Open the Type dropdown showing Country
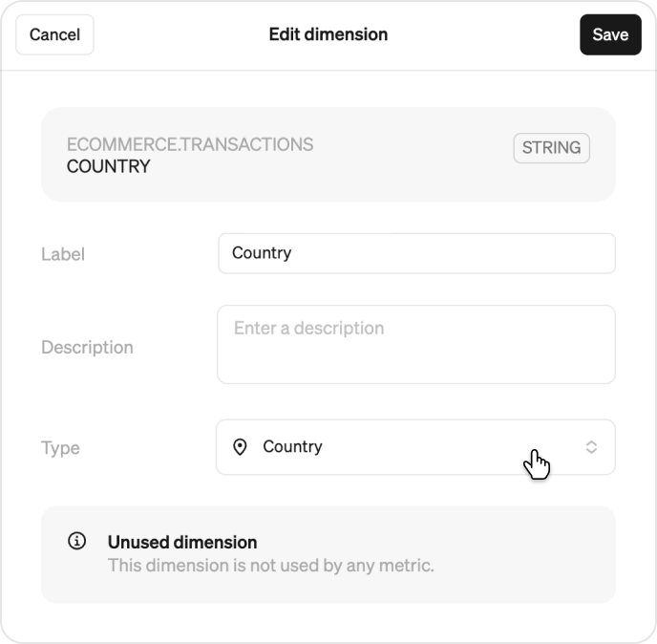This screenshot has height=644, width=657. pyautogui.click(x=415, y=447)
